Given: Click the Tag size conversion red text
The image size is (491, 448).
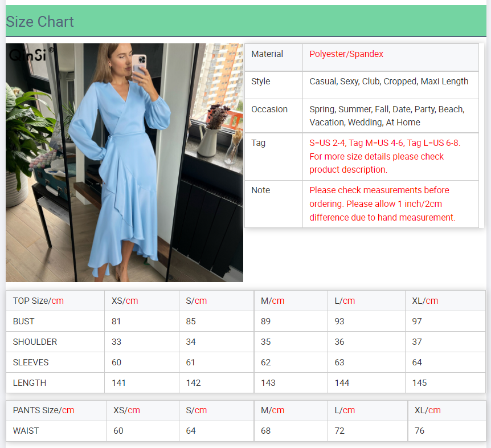Looking at the screenshot, I should pos(384,156).
